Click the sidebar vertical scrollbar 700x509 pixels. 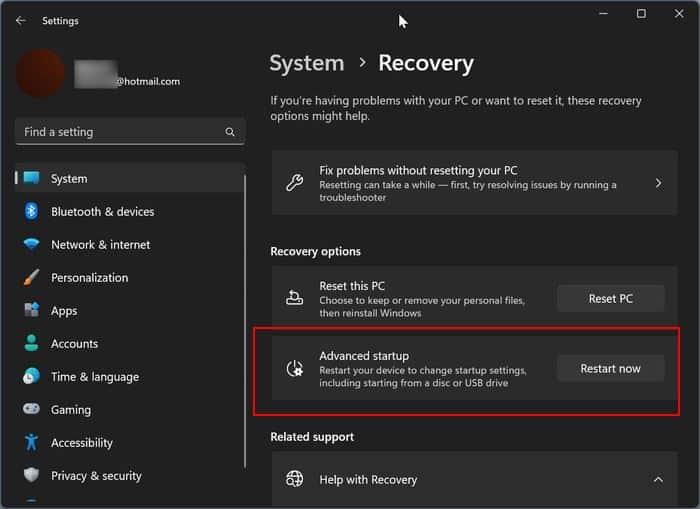[245, 321]
